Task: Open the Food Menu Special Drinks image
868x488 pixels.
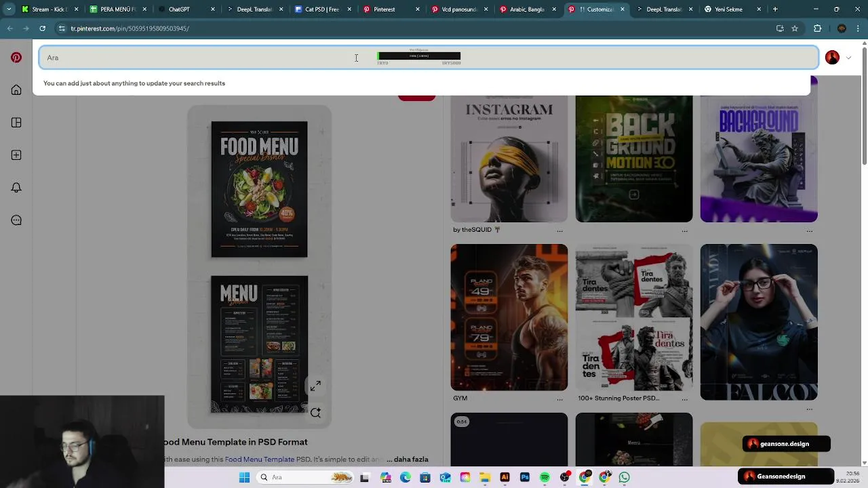Action: pos(259,189)
